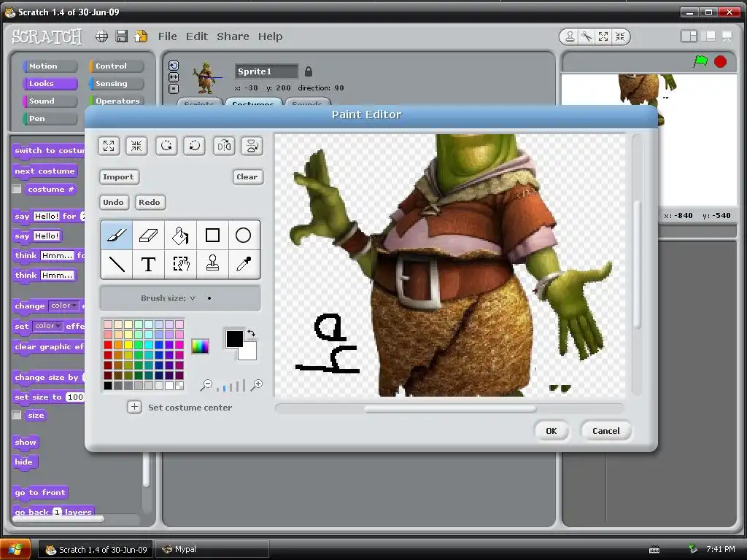
Task: Click the red stop button
Action: pyautogui.click(x=720, y=61)
